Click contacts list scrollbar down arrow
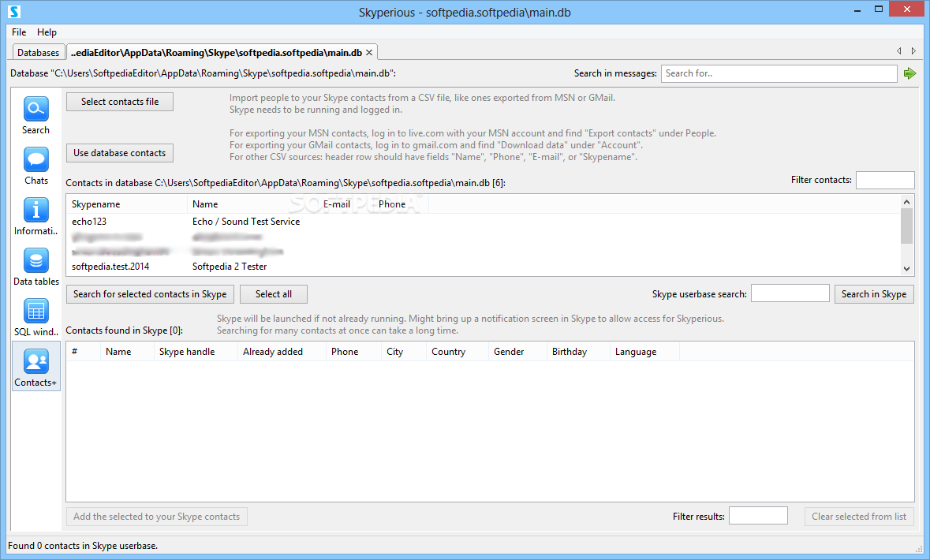This screenshot has width=930, height=560. pos(906,269)
